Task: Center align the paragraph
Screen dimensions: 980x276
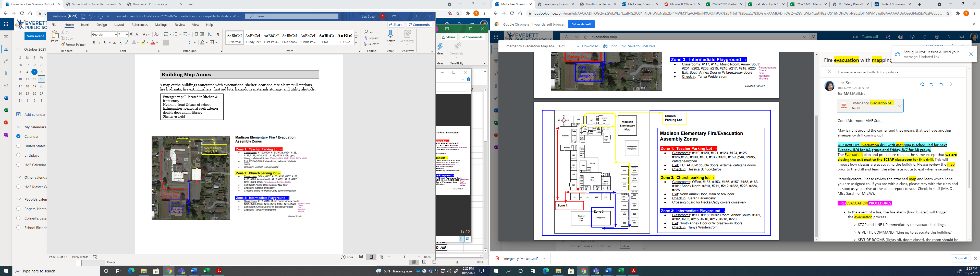Action: [x=171, y=42]
